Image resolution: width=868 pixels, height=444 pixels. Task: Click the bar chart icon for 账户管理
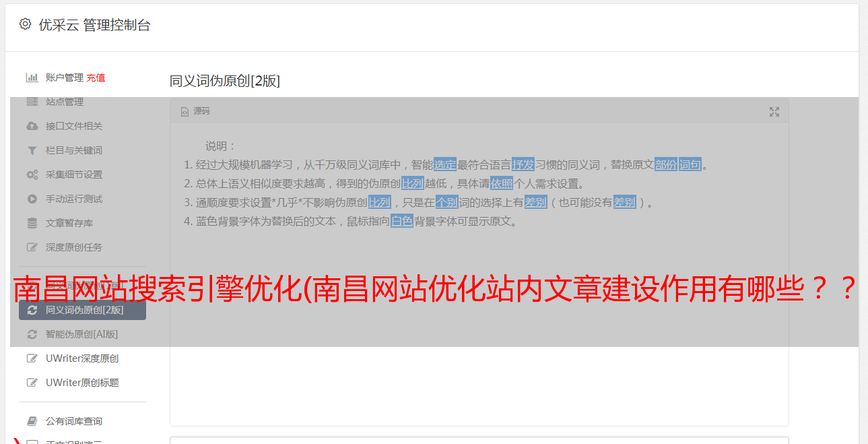click(32, 77)
